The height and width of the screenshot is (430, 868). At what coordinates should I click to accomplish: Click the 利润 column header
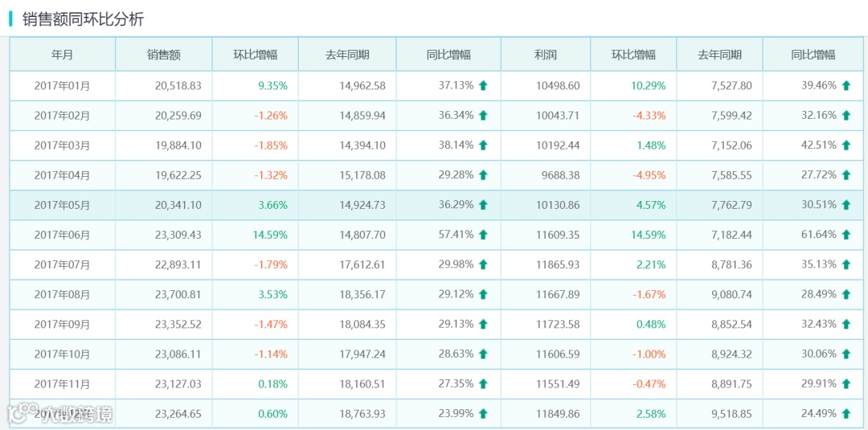545,55
